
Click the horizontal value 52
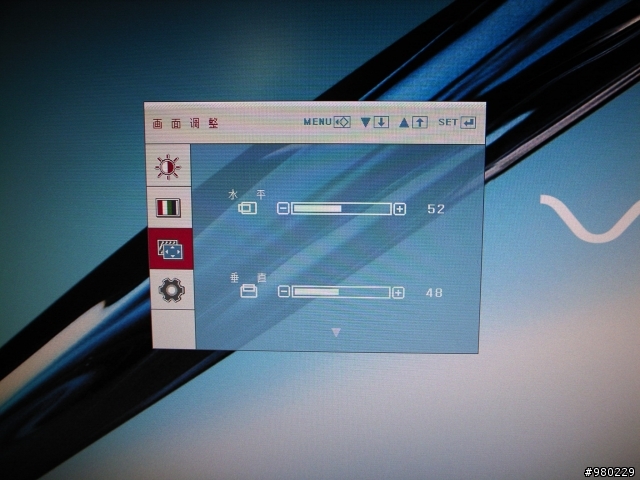pos(436,209)
